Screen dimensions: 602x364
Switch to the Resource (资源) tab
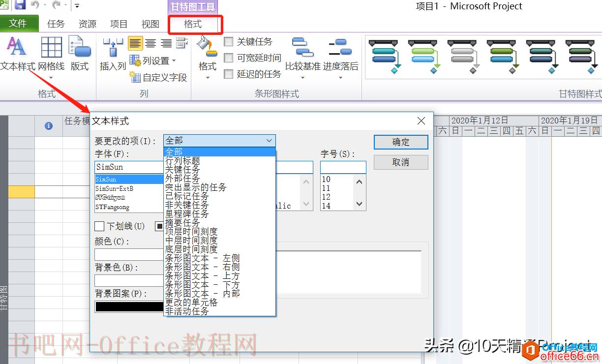coord(88,24)
